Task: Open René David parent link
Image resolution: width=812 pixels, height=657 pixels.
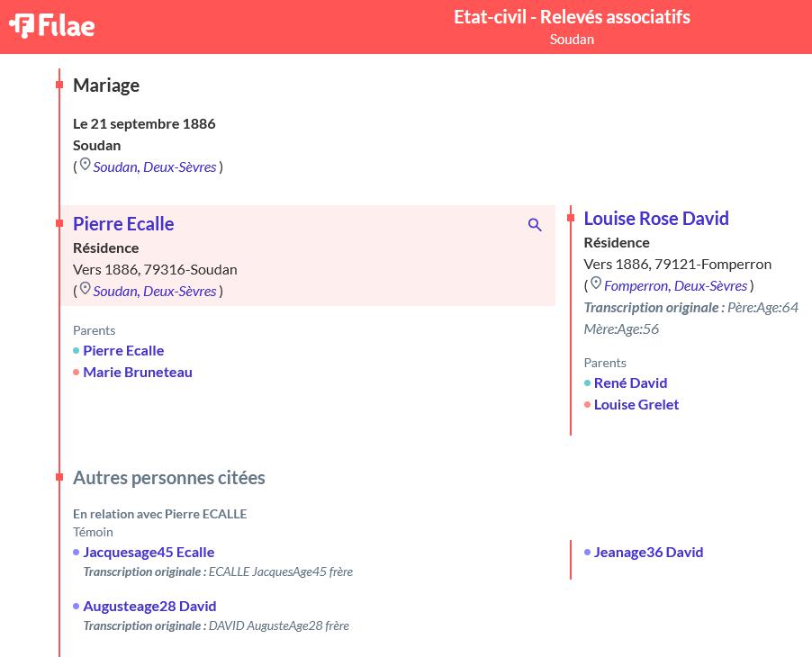Action: pyautogui.click(x=630, y=383)
